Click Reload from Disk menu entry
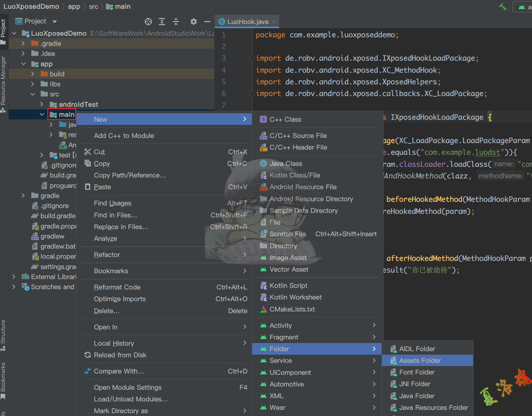Image resolution: width=532 pixels, height=416 pixels. click(120, 355)
